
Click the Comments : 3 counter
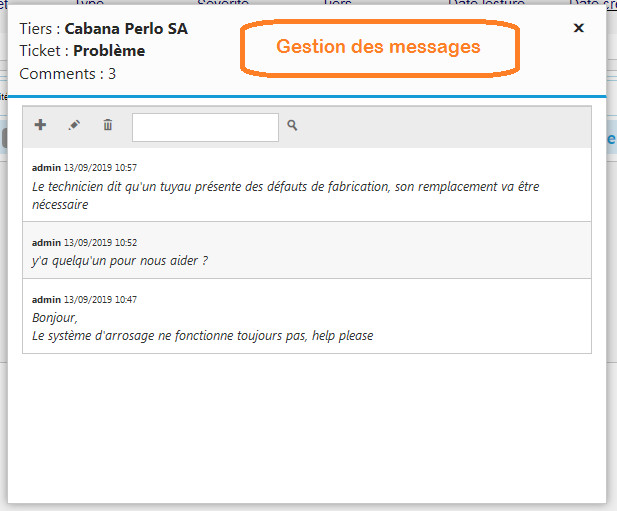pyautogui.click(x=68, y=73)
